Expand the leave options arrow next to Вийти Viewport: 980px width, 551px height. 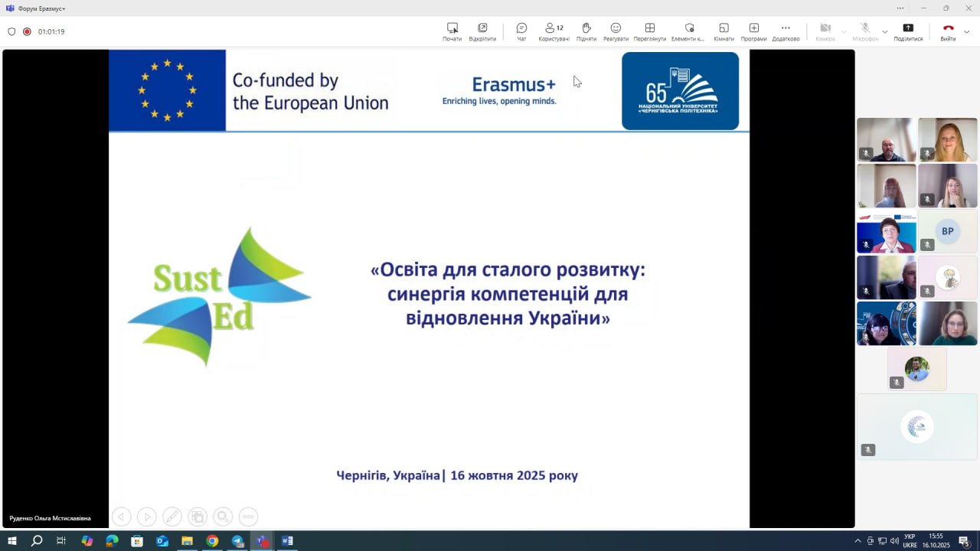pyautogui.click(x=967, y=32)
